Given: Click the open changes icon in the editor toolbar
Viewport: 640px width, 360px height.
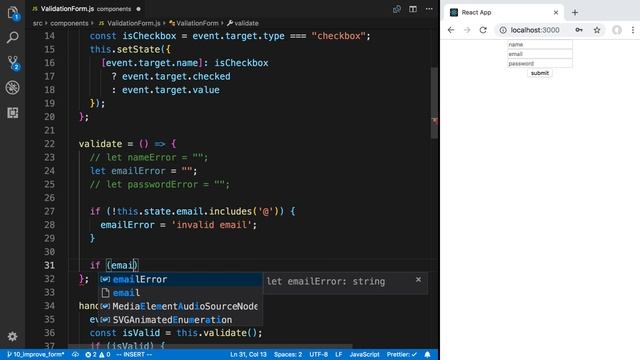Looking at the screenshot, I should coord(397,9).
